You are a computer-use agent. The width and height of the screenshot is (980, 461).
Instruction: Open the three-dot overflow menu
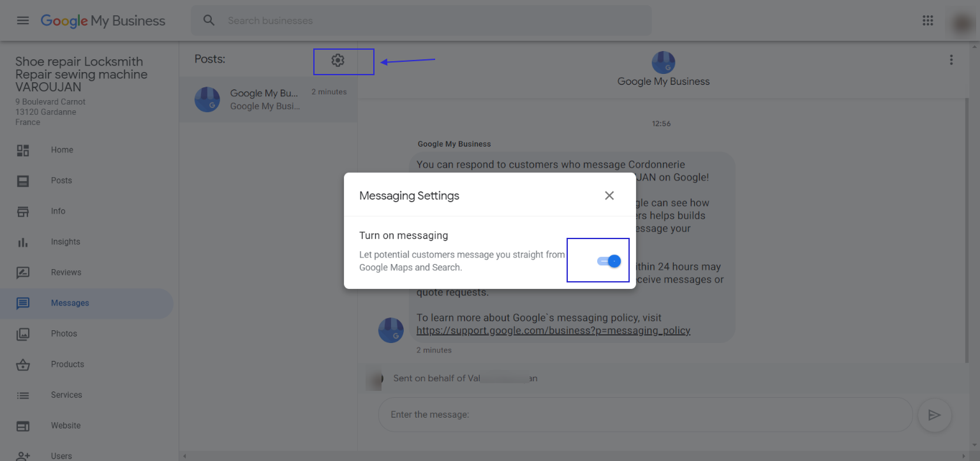point(951,59)
